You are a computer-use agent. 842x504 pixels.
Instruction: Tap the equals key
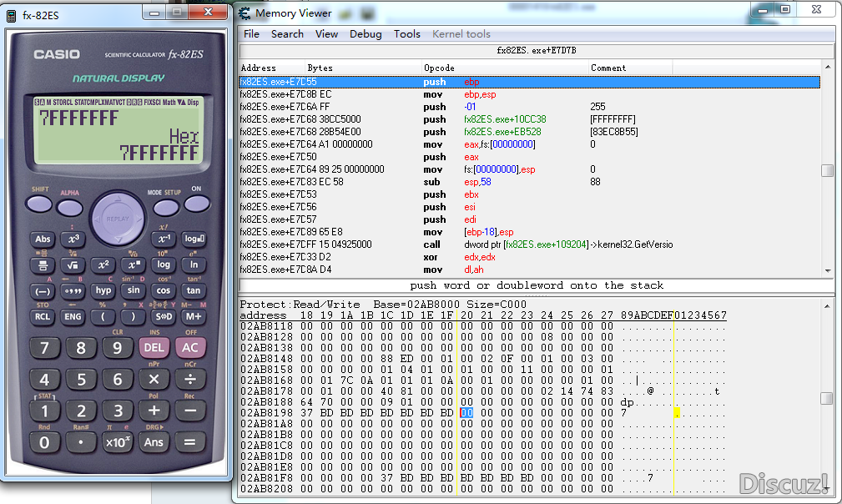click(189, 442)
